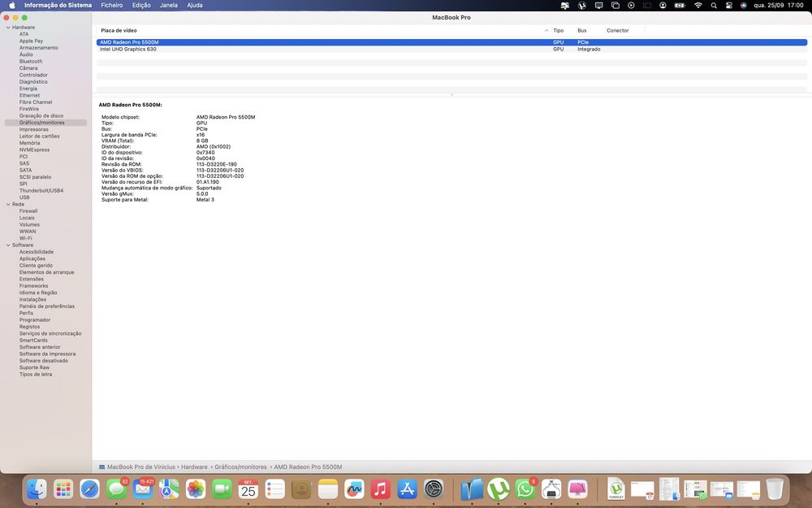Launch FaceTime from the dock

(222, 488)
